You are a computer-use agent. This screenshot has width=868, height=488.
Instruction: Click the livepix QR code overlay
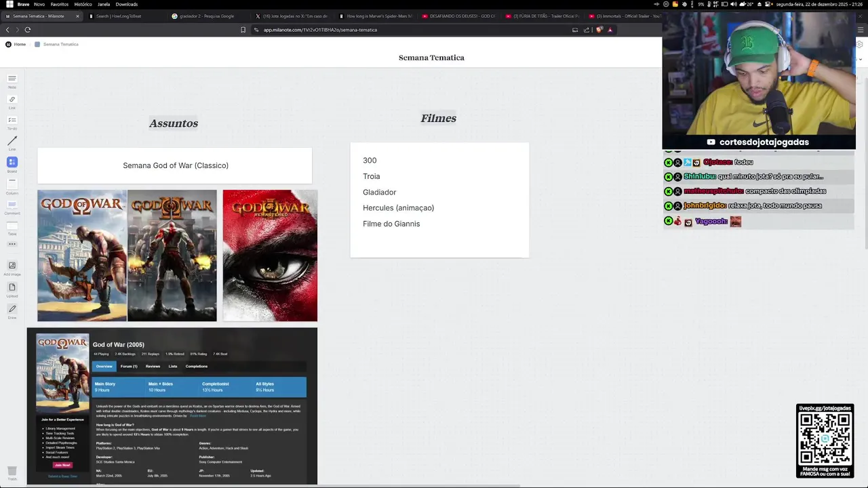point(825,441)
